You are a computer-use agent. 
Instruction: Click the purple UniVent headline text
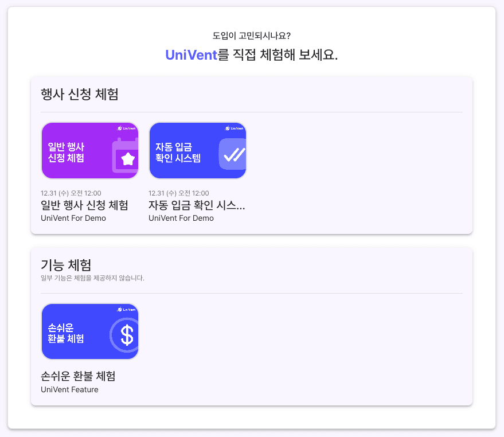(192, 55)
